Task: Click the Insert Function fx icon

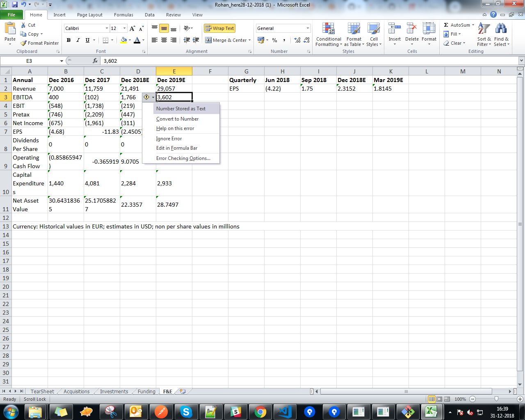Action: (x=95, y=61)
